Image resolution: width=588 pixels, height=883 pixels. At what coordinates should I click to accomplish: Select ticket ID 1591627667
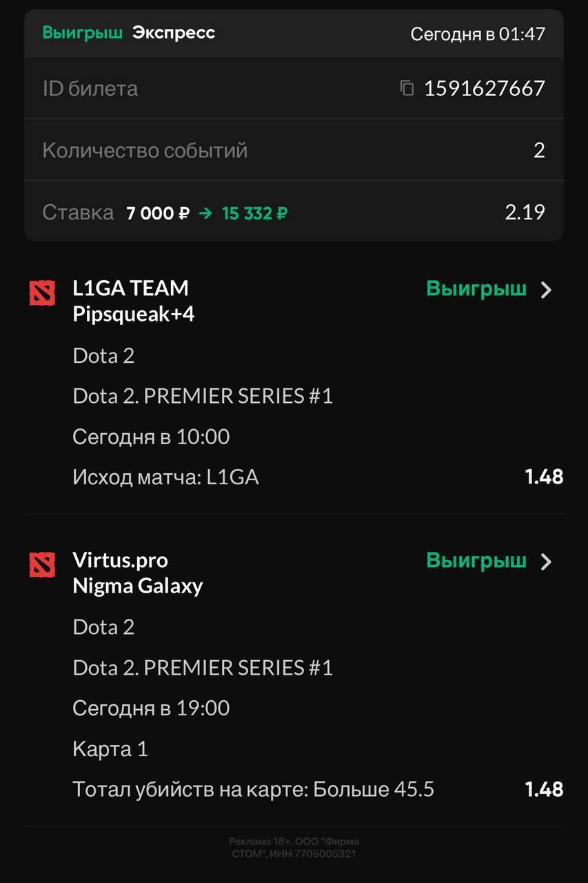[x=484, y=88]
